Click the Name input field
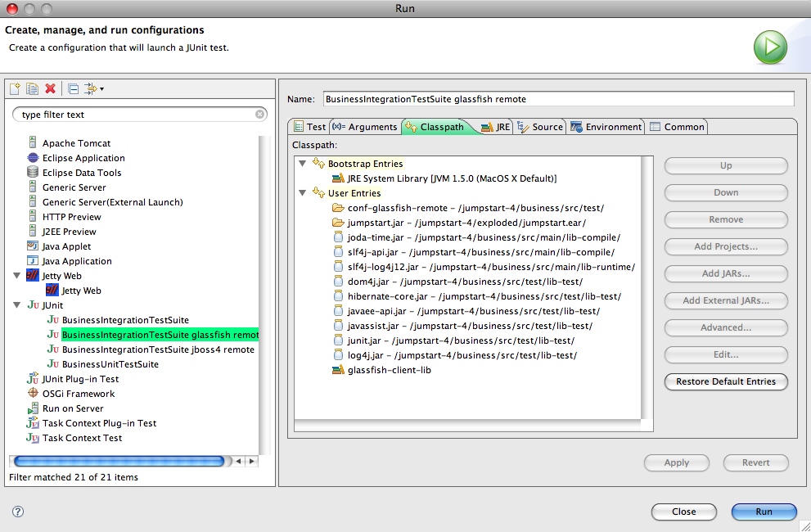The width and height of the screenshot is (811, 532). 559,99
